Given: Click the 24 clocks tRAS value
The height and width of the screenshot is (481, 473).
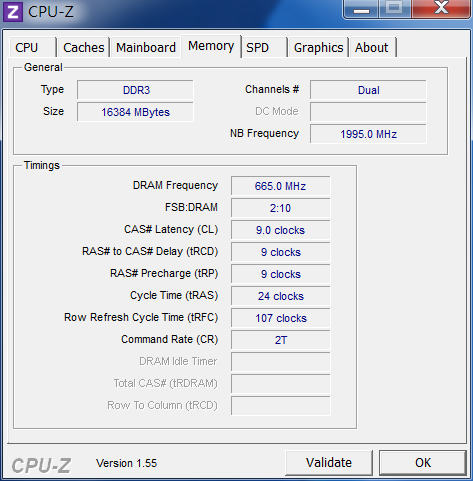Looking at the screenshot, I should point(281,296).
